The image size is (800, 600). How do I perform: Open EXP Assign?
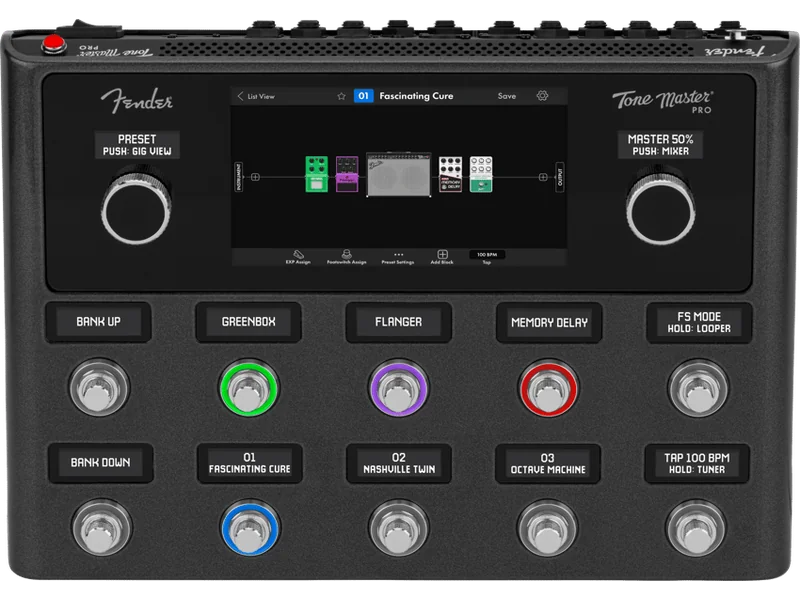tap(298, 257)
